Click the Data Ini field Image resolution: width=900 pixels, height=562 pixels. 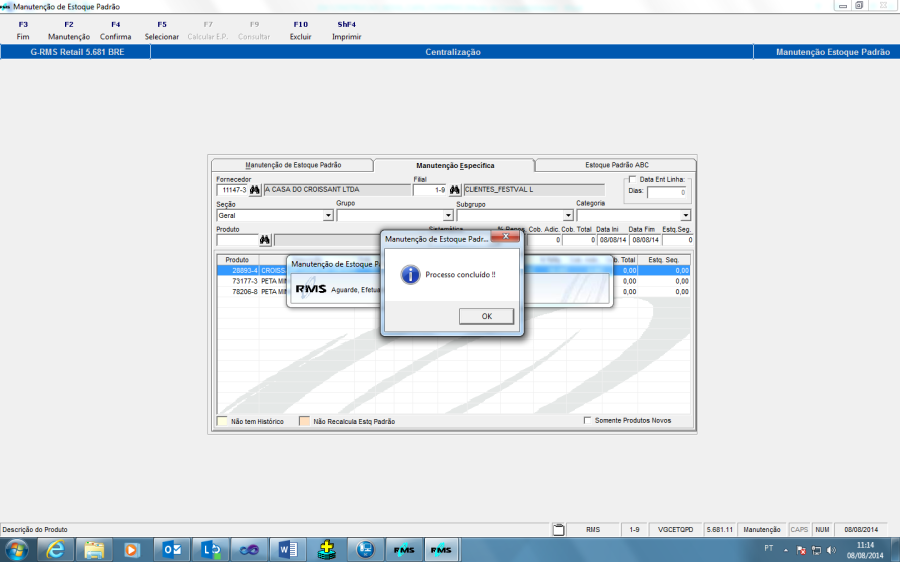click(x=612, y=240)
